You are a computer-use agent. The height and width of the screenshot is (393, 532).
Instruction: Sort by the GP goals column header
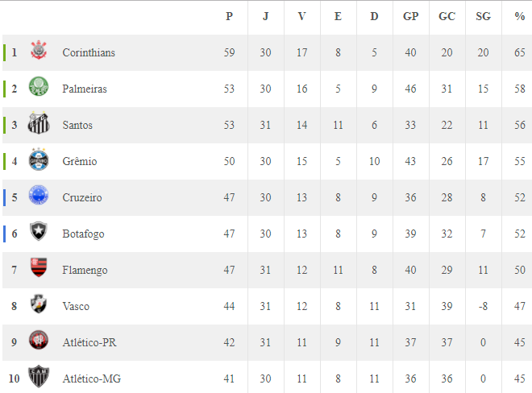tap(410, 16)
